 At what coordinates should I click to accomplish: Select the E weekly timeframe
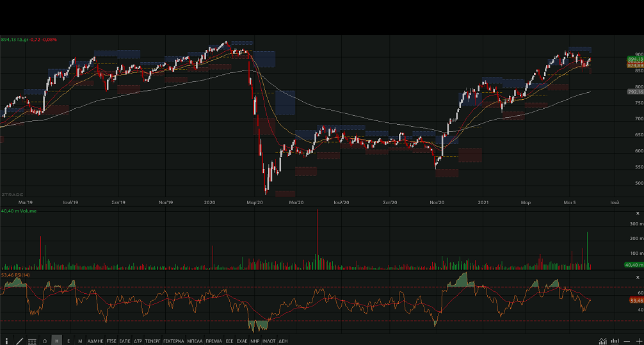[x=68, y=341]
